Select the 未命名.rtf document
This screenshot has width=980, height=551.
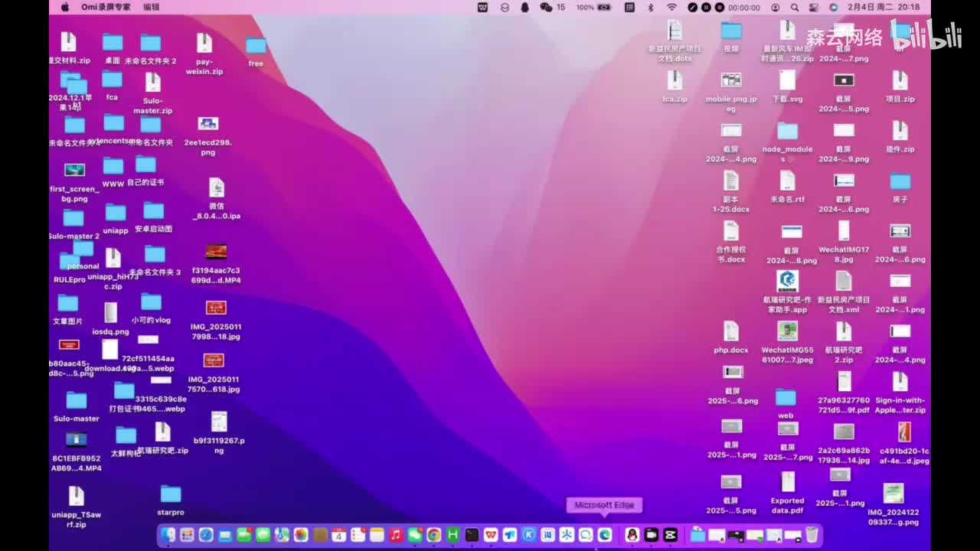tap(787, 187)
